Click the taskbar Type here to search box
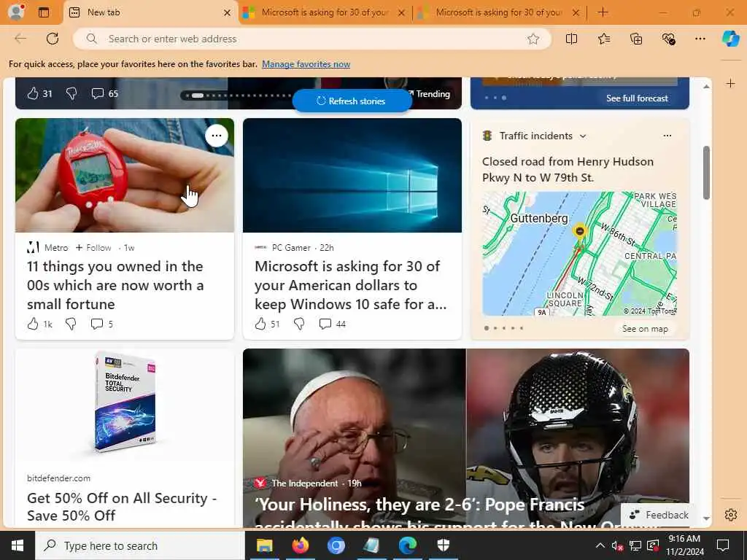Screen dimensions: 747x560 tap(139, 545)
